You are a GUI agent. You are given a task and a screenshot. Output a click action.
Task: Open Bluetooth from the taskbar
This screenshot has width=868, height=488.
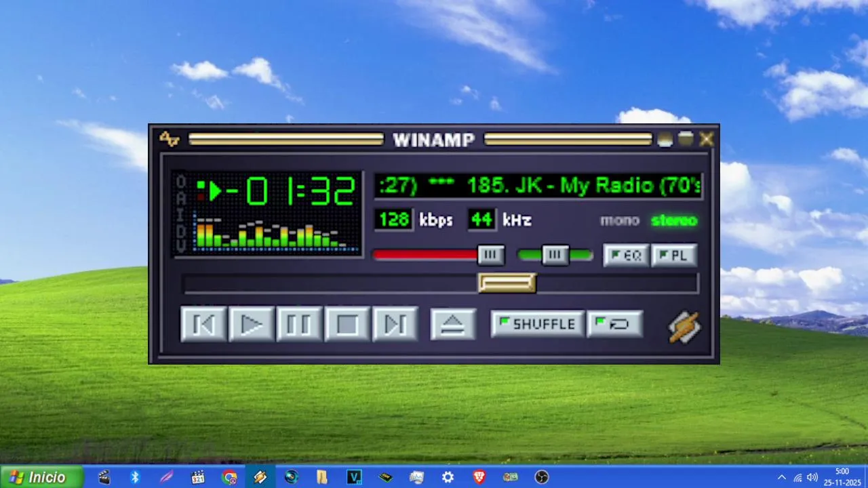coord(135,477)
